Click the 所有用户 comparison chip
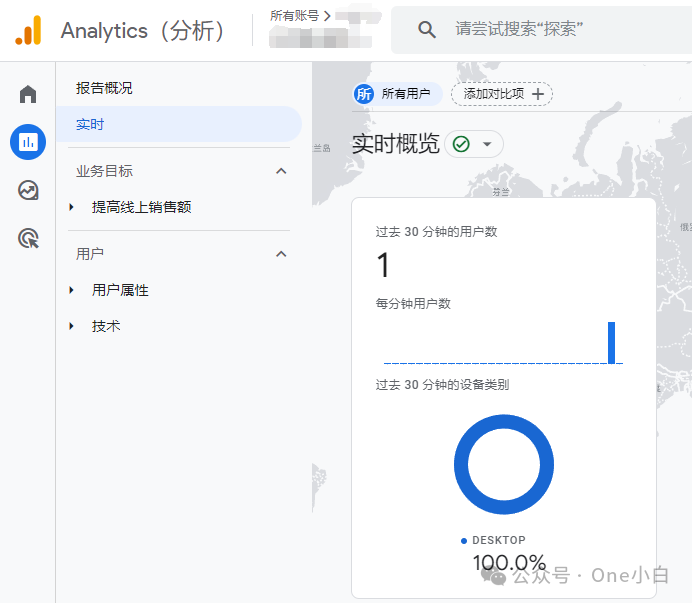This screenshot has width=692, height=603. [397, 94]
